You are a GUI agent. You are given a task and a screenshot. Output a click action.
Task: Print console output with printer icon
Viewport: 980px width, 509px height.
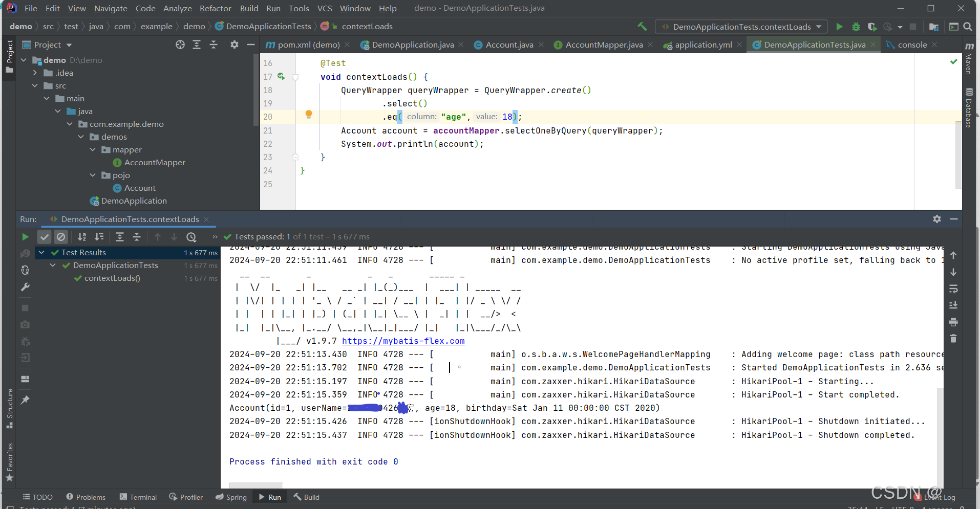[953, 322]
